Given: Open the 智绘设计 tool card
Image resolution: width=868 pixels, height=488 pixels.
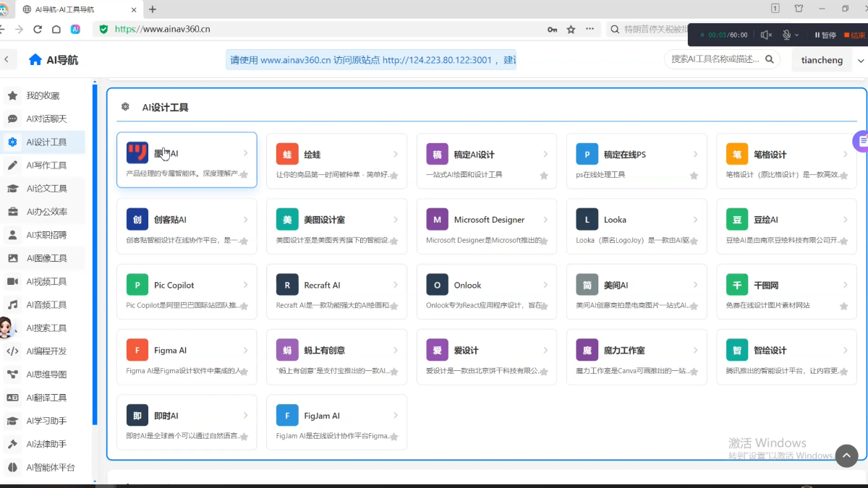Looking at the screenshot, I should [x=786, y=356].
